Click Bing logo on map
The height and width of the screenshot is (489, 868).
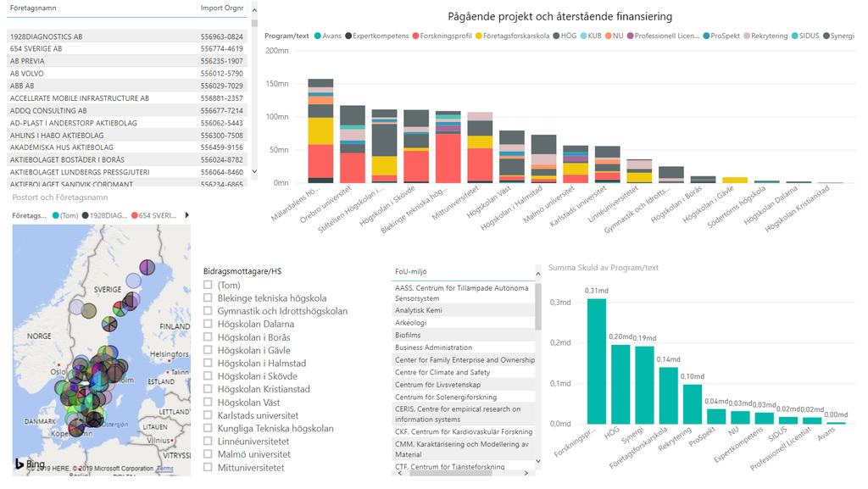pyautogui.click(x=30, y=464)
